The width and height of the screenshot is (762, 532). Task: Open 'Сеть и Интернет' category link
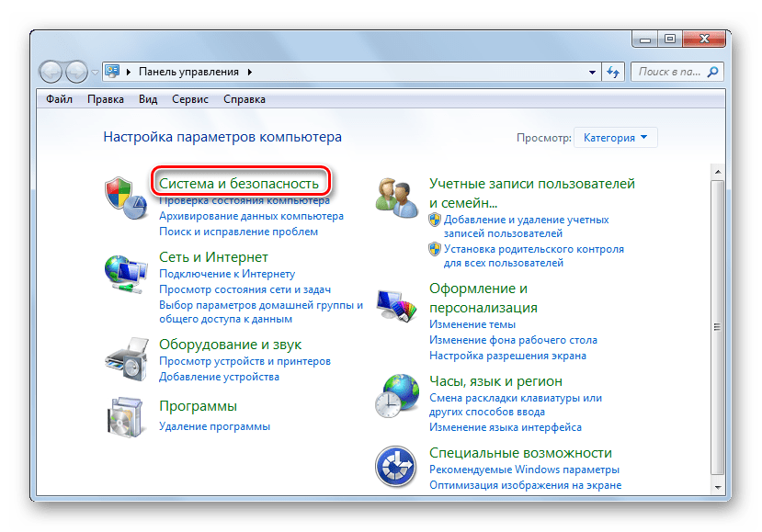point(213,256)
